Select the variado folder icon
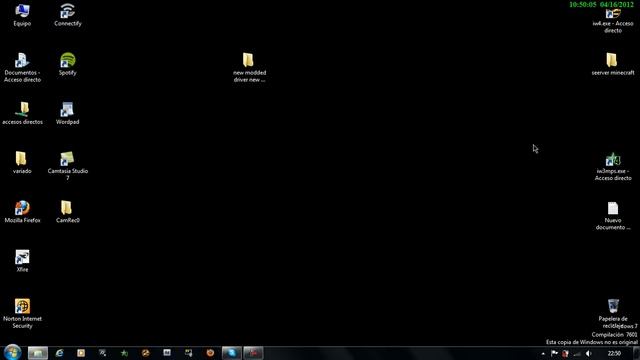Viewport: 640px width, 360px height. (x=22, y=162)
